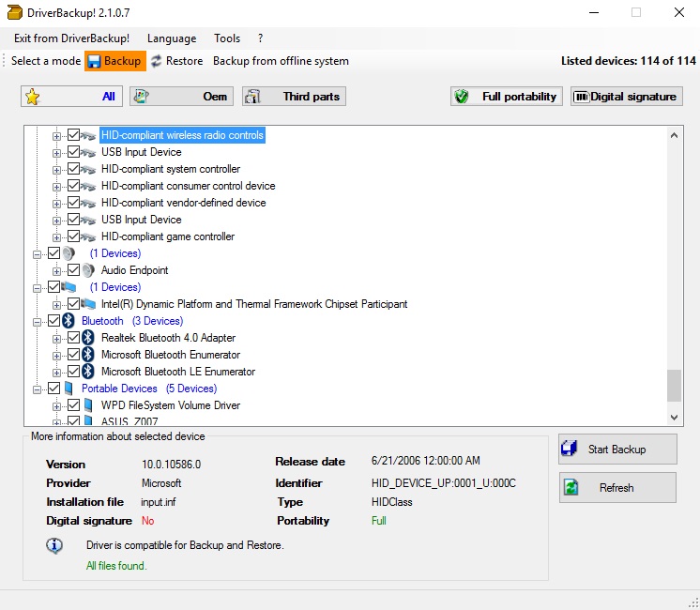Click the Start Backup button icon
Screen dimensions: 700x610
(x=570, y=449)
